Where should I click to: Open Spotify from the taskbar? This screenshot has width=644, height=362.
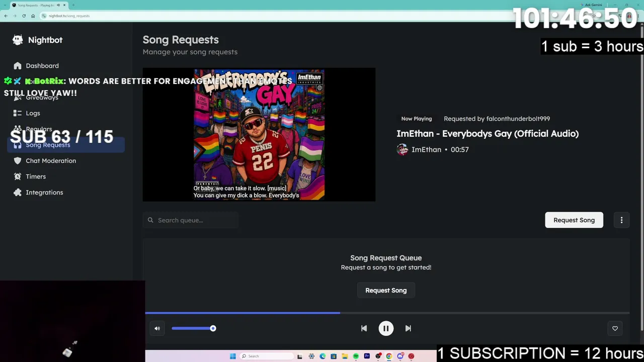pyautogui.click(x=356, y=356)
